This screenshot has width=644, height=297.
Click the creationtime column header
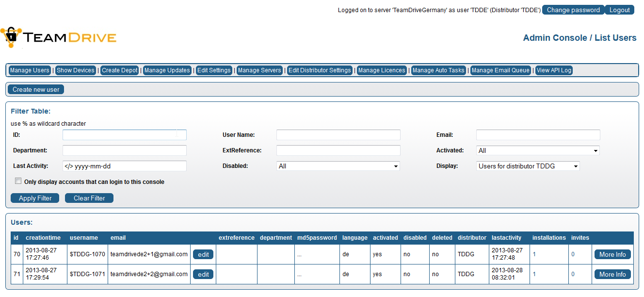tap(43, 238)
